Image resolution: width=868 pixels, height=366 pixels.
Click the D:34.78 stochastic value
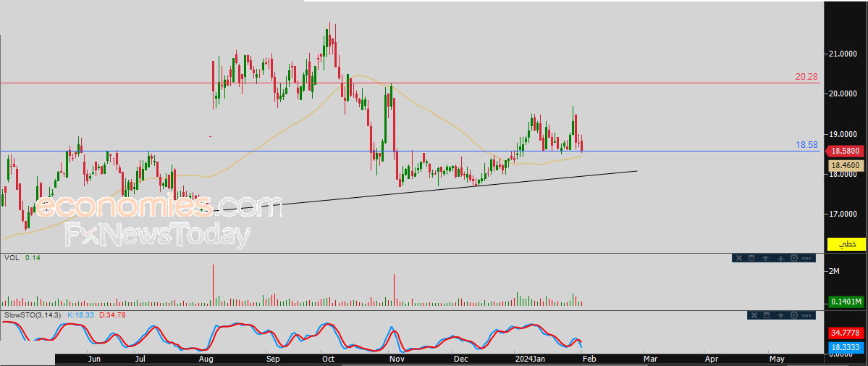(112, 315)
